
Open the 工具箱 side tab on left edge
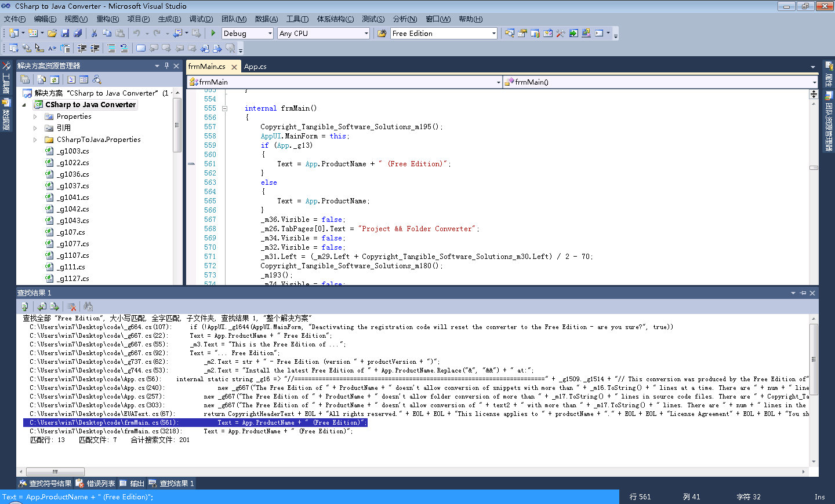pyautogui.click(x=6, y=78)
